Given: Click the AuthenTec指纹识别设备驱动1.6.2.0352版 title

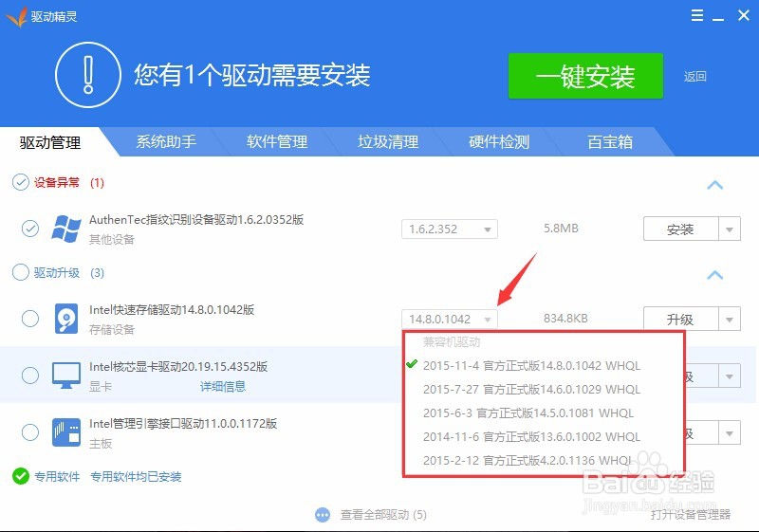Looking at the screenshot, I should click(196, 220).
